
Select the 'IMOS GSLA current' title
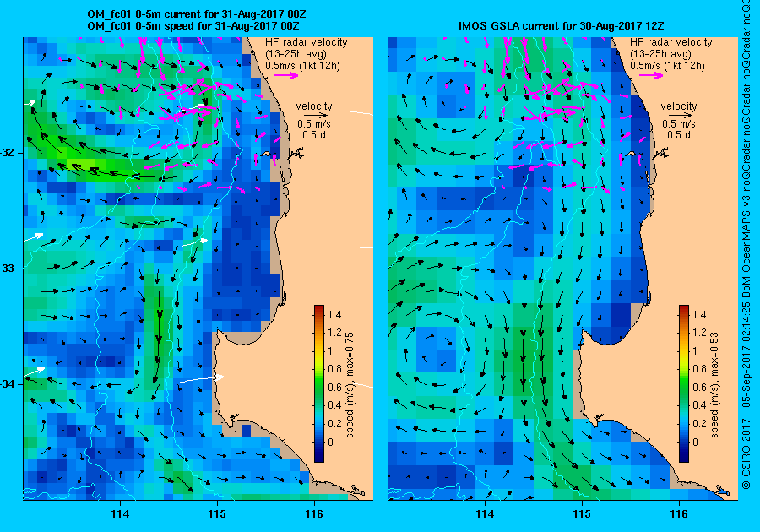click(562, 26)
